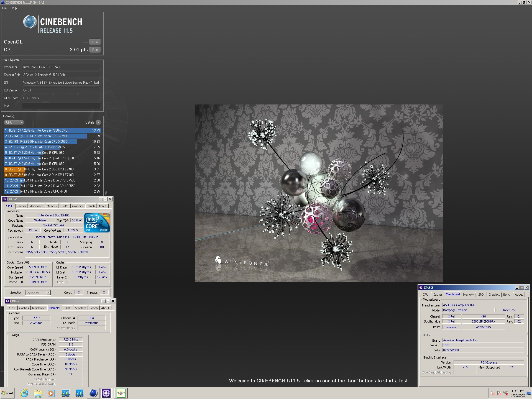Open the Help menu in Cinebench
The image size is (532, 399).
pos(14,8)
